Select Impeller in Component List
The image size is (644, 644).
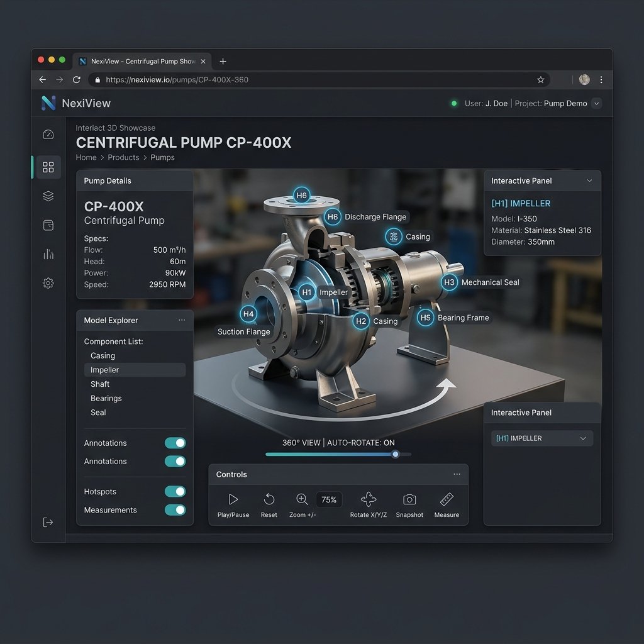(135, 370)
